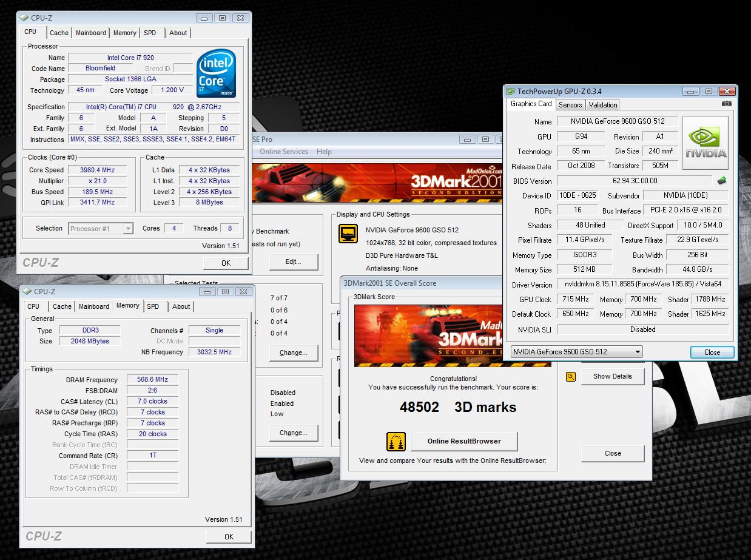The height and width of the screenshot is (560, 751).
Task: Open the Mainboard tab in top CPU-Z
Action: (92, 33)
